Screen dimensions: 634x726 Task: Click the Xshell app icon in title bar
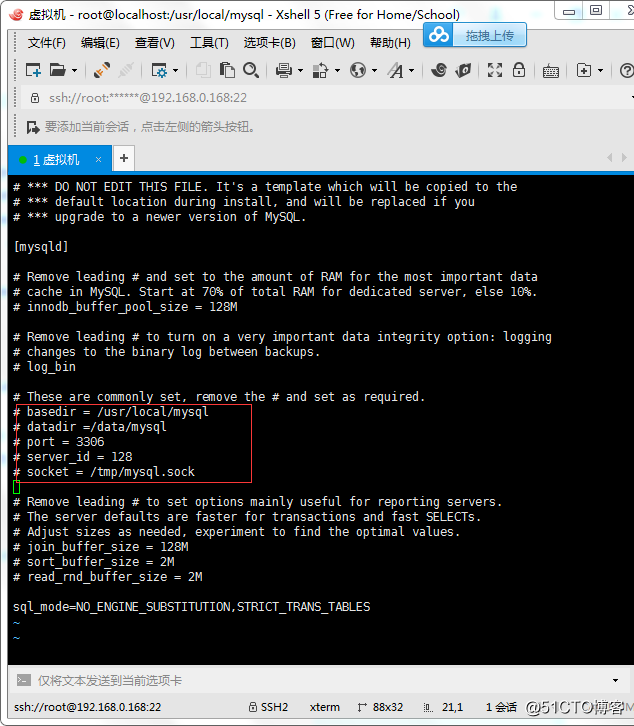(x=16, y=14)
